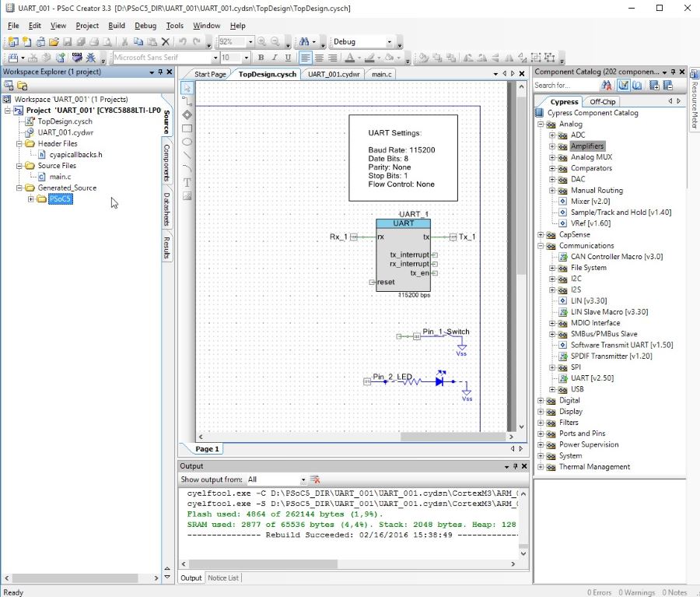This screenshot has width=700, height=597.
Task: Select the UART_1 component block
Action: click(403, 255)
